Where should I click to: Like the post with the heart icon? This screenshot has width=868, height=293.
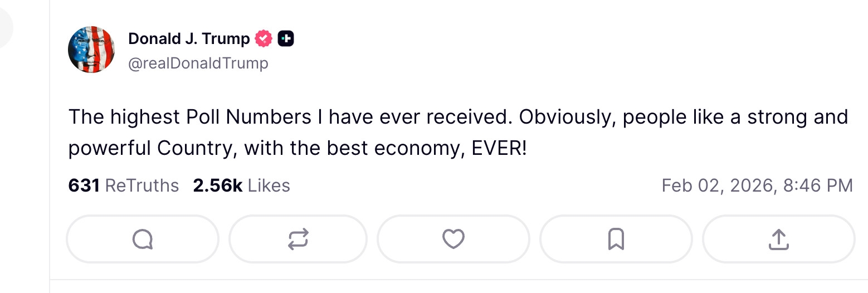point(453,239)
